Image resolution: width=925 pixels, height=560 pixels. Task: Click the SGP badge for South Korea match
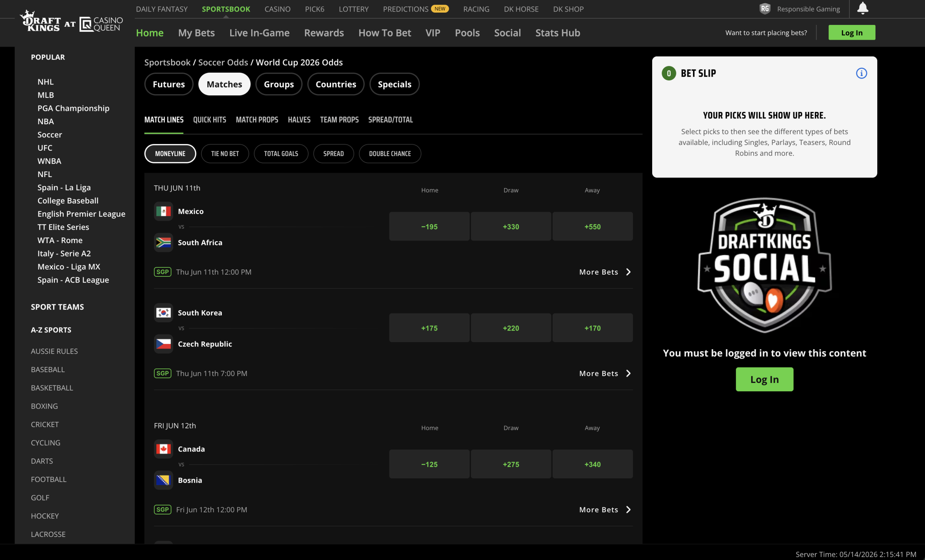[x=163, y=373]
